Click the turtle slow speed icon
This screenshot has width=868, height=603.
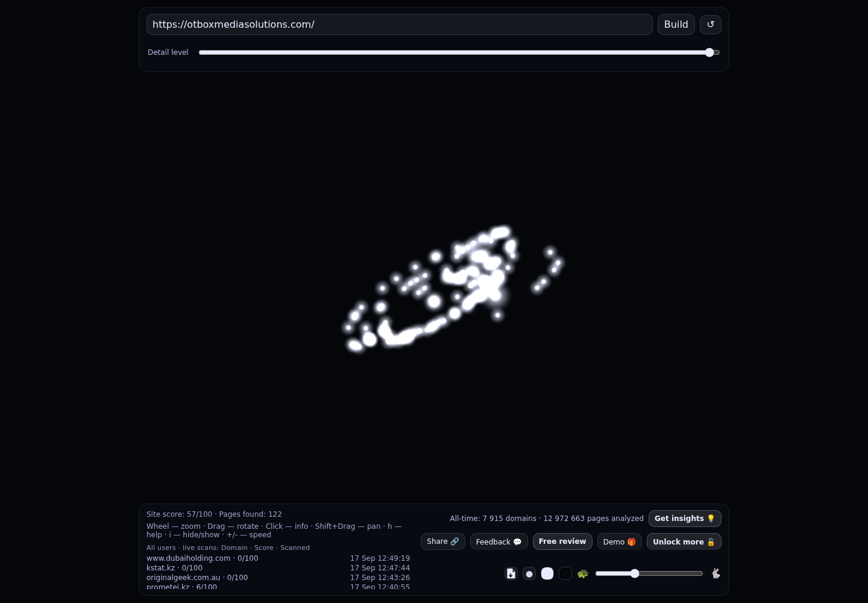pyautogui.click(x=583, y=573)
